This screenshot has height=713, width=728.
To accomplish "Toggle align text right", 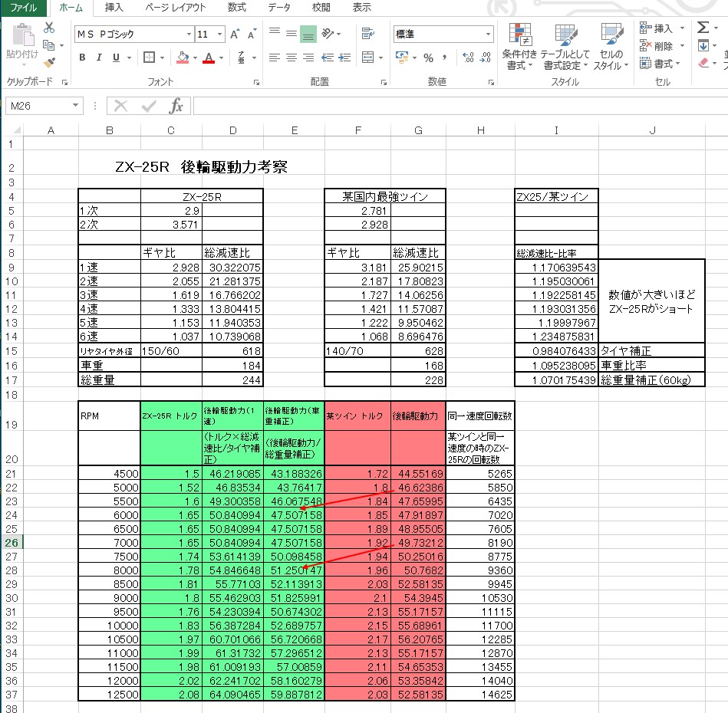I will click(x=308, y=58).
